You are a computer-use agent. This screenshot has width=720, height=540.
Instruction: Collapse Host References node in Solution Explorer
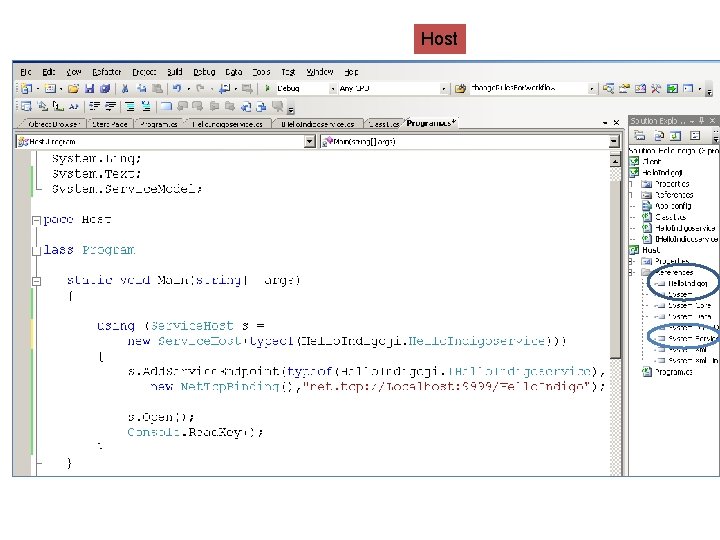pos(632,272)
